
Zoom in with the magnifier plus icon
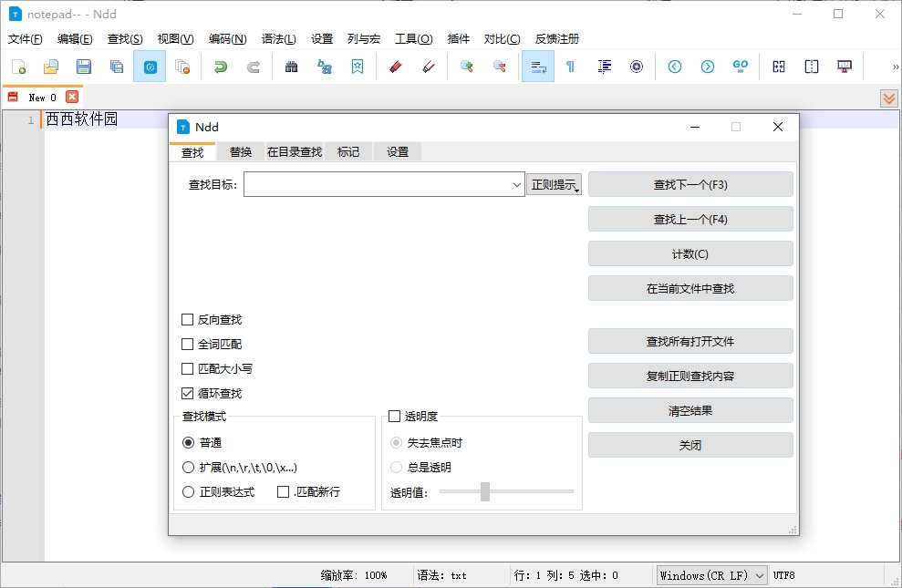467,67
